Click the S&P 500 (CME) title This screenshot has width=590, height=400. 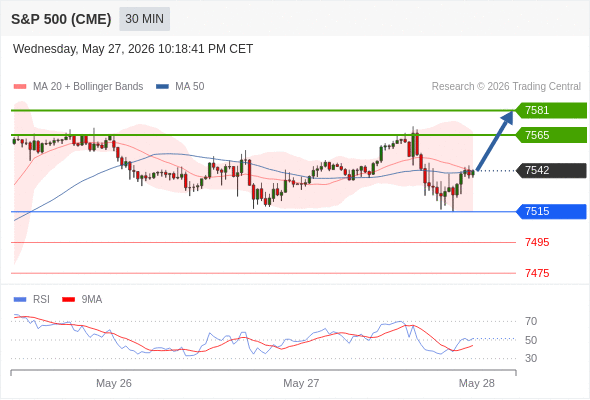61,19
